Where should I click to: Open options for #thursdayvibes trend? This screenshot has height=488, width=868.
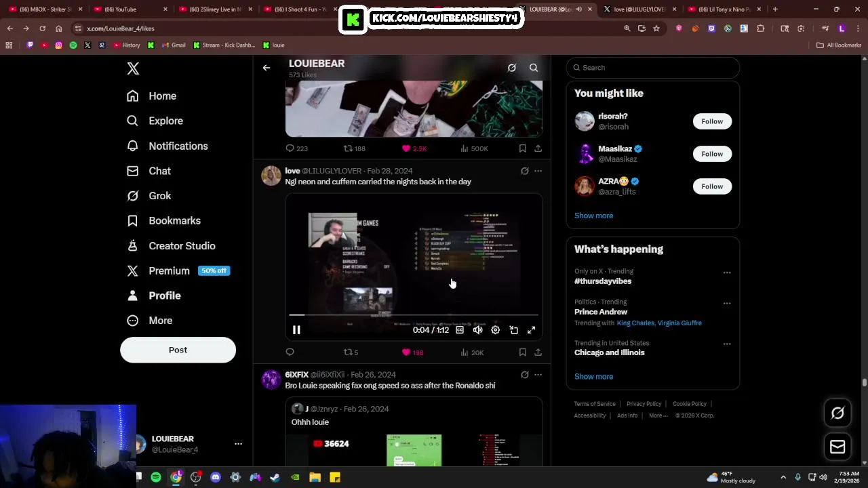[x=727, y=272]
